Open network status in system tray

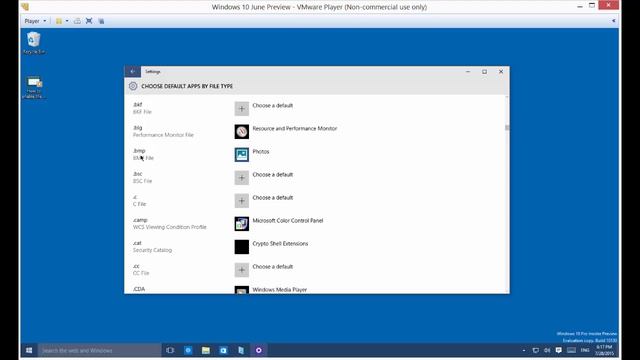click(x=536, y=350)
